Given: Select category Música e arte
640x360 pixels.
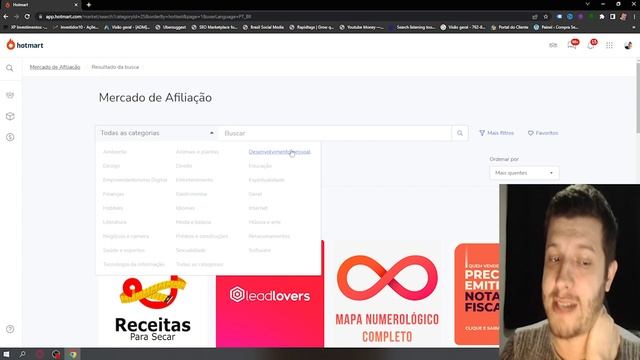Looking at the screenshot, I should [264, 222].
